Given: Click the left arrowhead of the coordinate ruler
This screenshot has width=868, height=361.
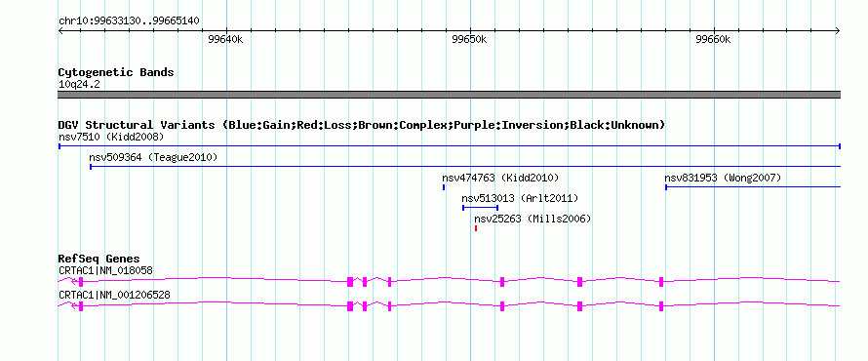Looking at the screenshot, I should pyautogui.click(x=60, y=30).
